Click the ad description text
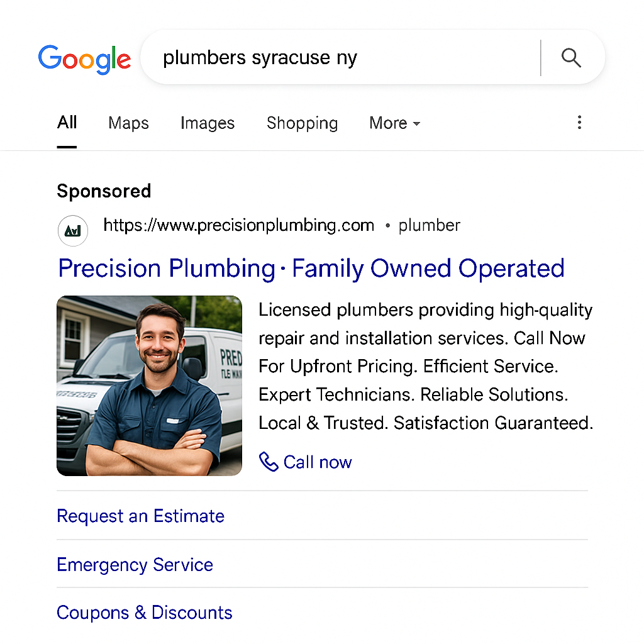 [425, 366]
